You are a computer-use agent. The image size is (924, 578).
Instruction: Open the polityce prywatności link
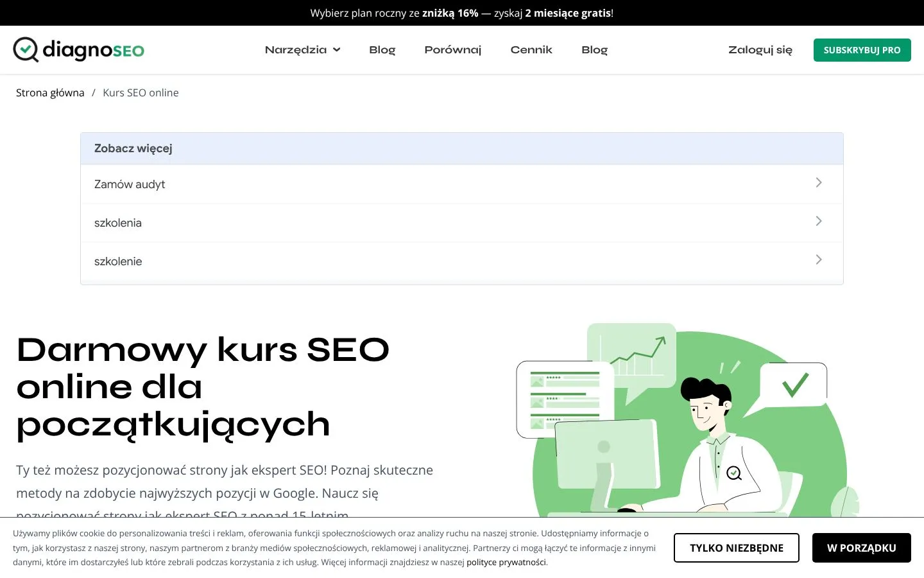506,563
